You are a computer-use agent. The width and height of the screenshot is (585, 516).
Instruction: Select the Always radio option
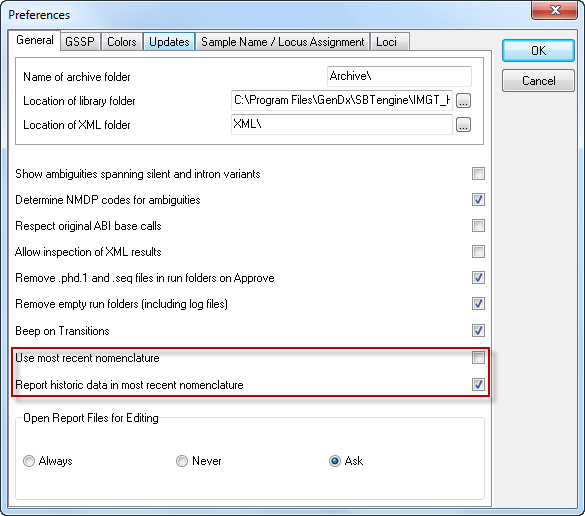(29, 461)
